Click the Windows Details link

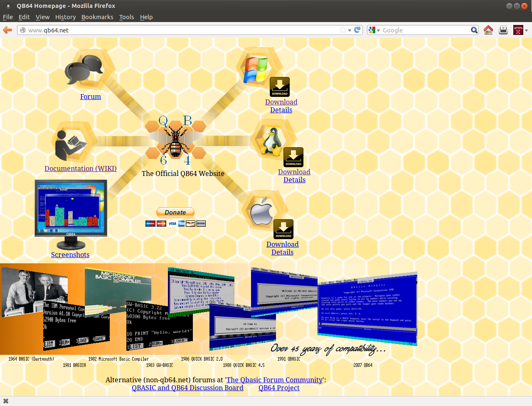[281, 110]
